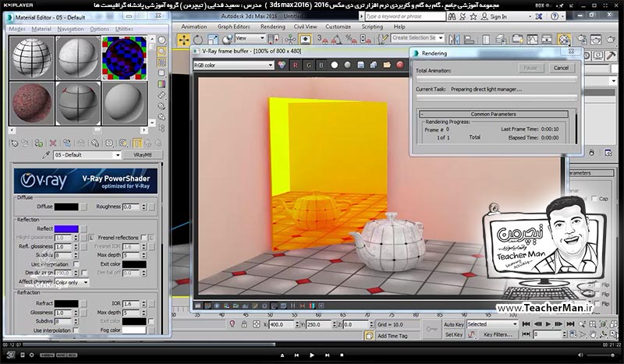This screenshot has height=364, width=624.
Task: Click Reset Map/Mtl red X icon
Action: [x=52, y=143]
